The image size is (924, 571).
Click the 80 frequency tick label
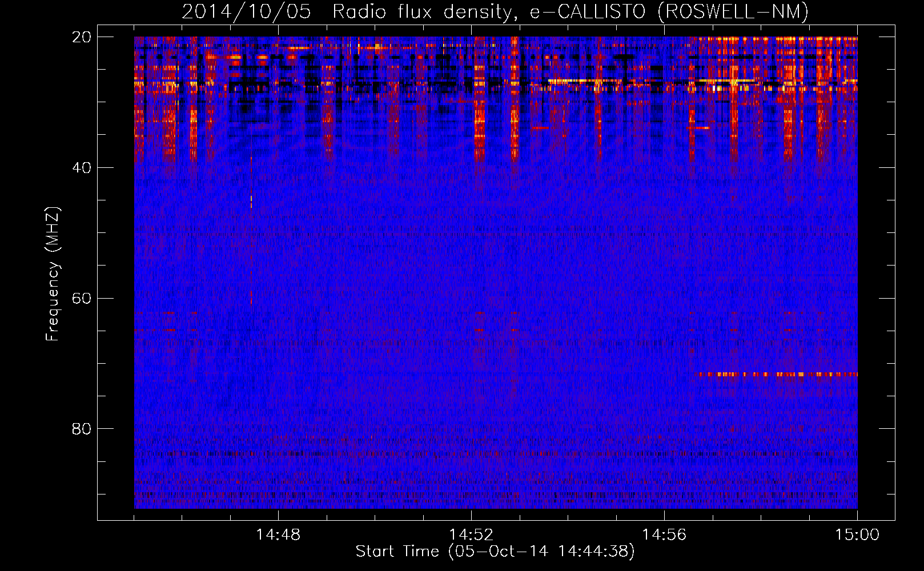81,429
